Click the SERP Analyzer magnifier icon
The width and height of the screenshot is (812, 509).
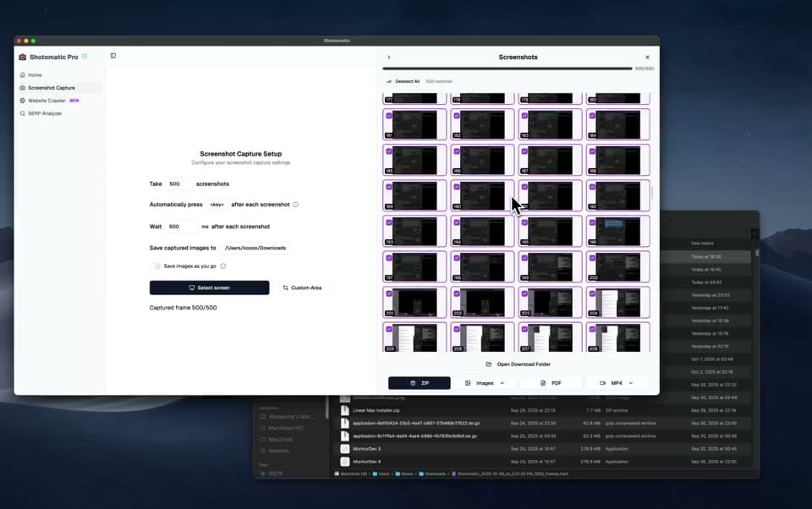[x=23, y=112]
